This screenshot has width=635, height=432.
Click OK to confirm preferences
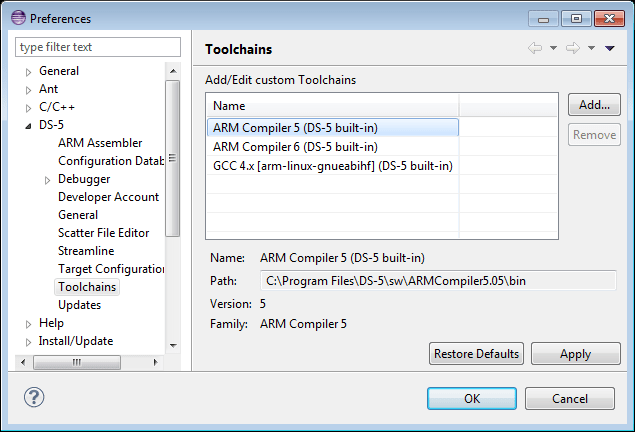472,399
